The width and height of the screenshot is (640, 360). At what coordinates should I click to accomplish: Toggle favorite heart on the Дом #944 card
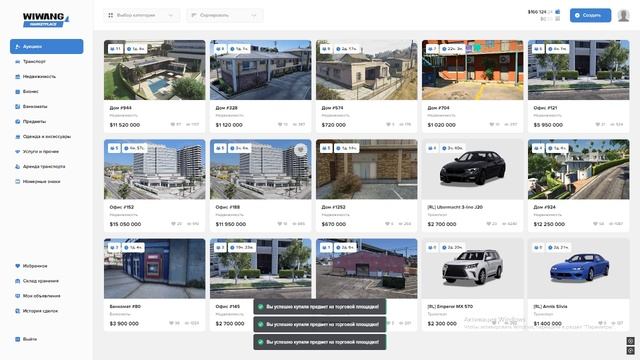click(173, 124)
